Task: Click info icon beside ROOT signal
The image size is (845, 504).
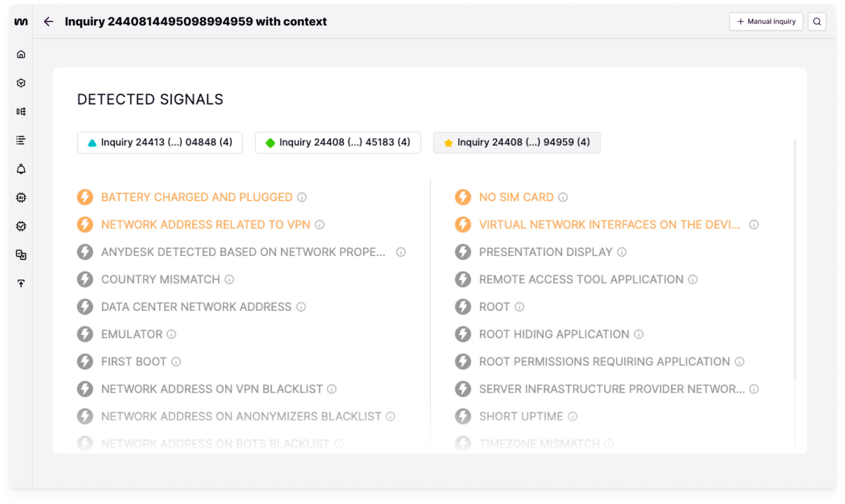Action: [519, 307]
